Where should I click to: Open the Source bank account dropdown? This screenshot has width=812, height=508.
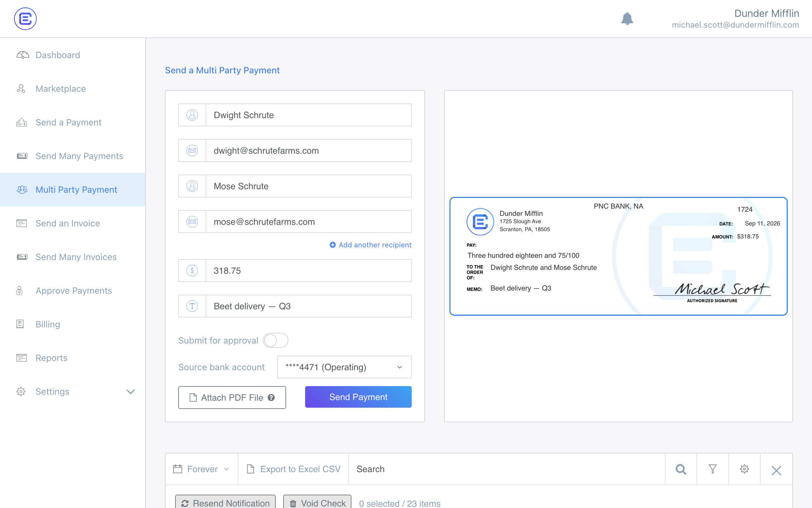coord(344,367)
